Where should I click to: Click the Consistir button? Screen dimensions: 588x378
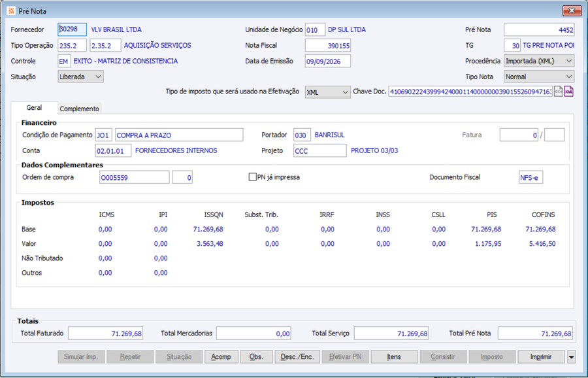click(x=443, y=356)
